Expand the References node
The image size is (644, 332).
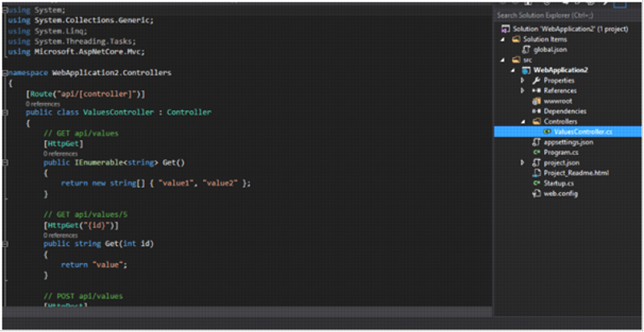pos(522,91)
